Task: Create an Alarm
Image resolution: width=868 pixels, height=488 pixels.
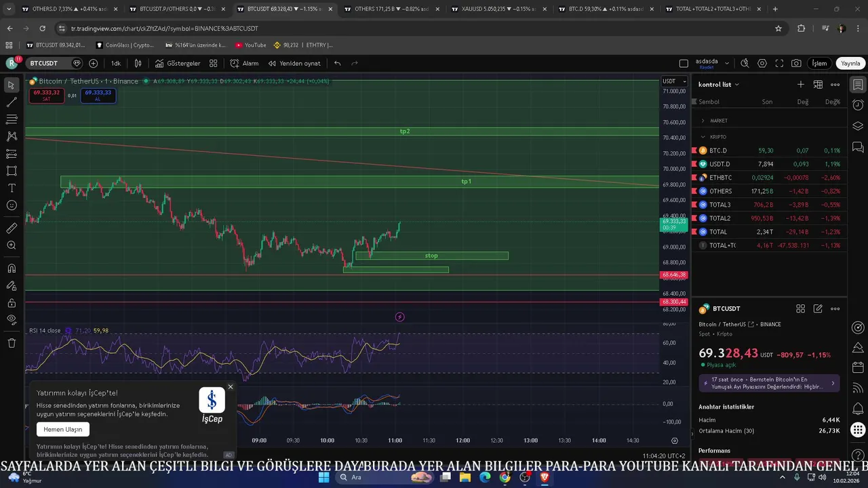Action: 244,63
